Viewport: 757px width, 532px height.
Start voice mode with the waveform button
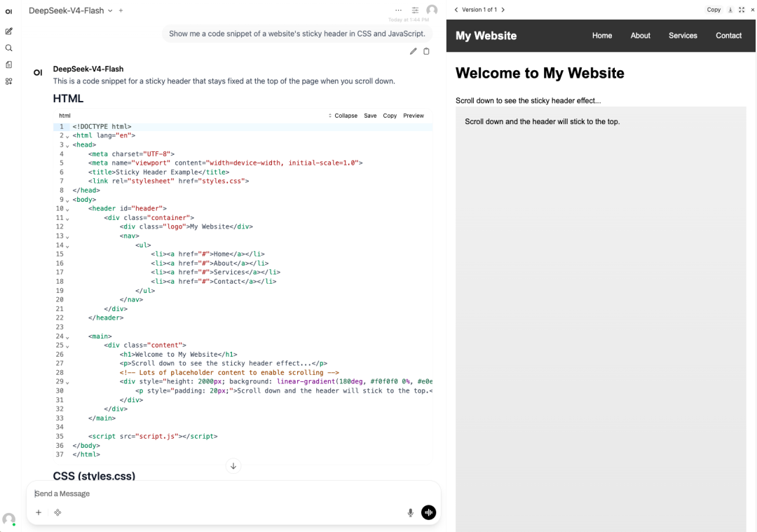click(429, 512)
